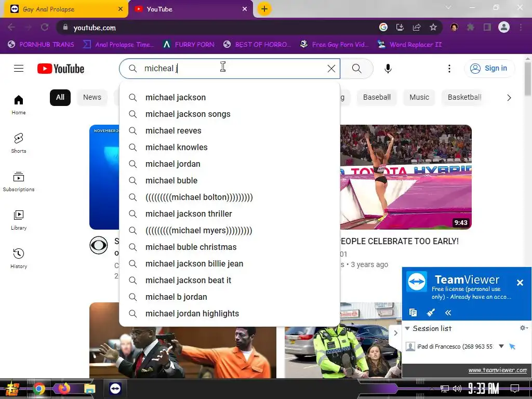The height and width of the screenshot is (399, 532).
Task: Click the TeamViewer brush icon
Action: pyautogui.click(x=431, y=312)
